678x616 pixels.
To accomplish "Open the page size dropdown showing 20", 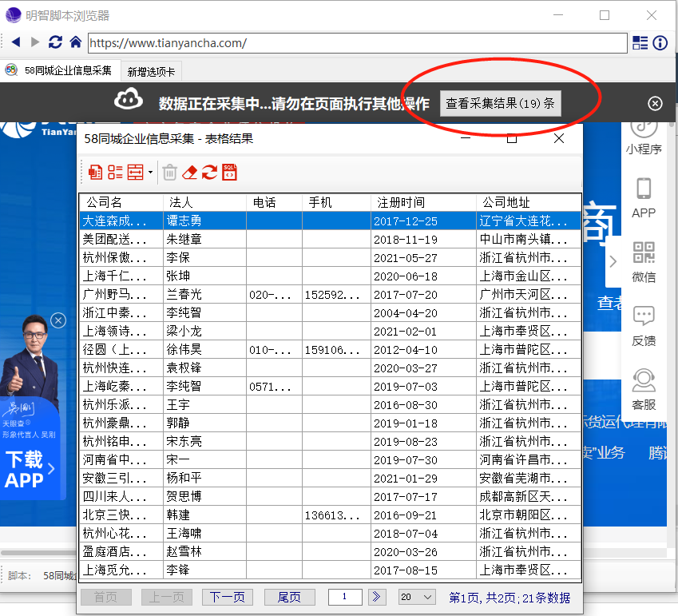I will point(417,598).
